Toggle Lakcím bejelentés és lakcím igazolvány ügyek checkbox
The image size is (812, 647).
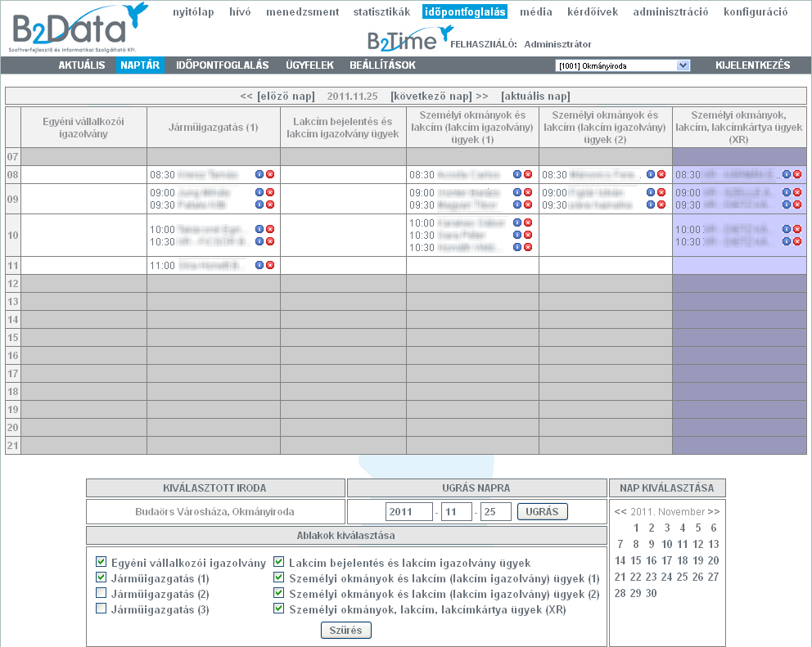(279, 562)
